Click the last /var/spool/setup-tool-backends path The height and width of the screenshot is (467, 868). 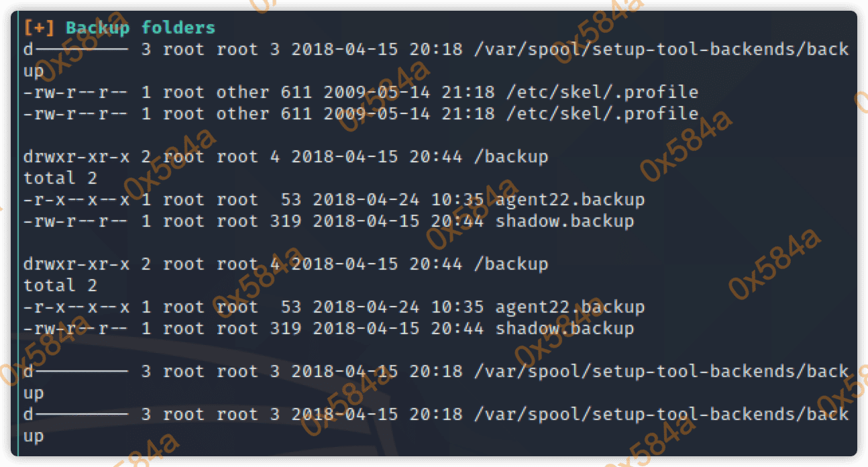click(x=661, y=414)
